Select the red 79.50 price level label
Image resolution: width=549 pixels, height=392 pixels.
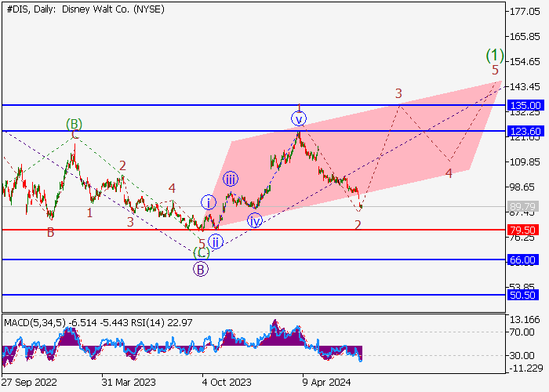pos(523,230)
